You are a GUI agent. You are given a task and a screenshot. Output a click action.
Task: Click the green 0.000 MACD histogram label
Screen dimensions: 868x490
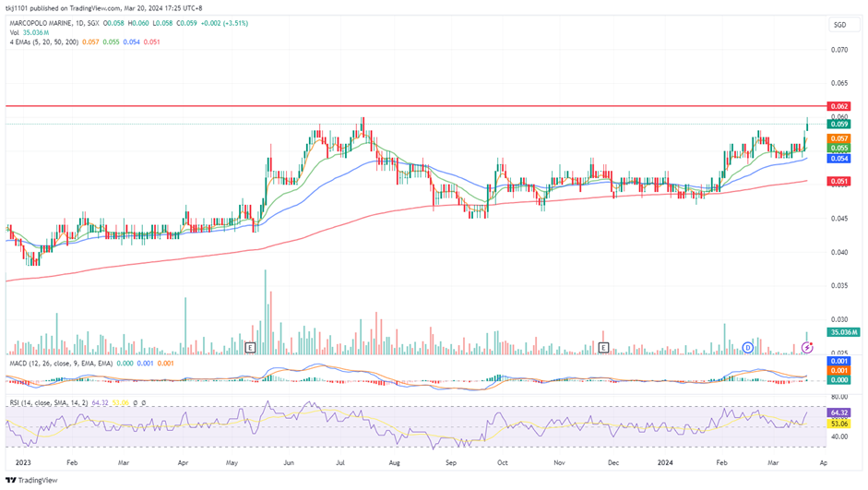point(839,380)
